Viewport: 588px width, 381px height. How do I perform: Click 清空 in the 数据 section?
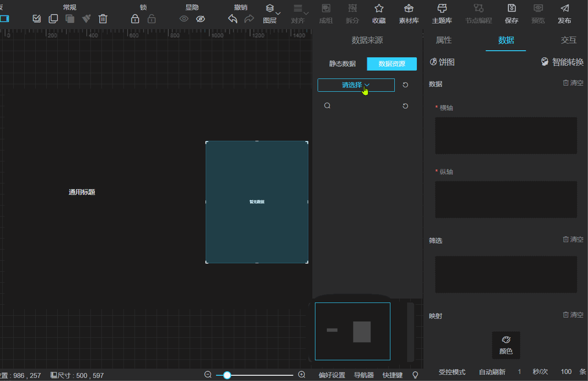[573, 83]
